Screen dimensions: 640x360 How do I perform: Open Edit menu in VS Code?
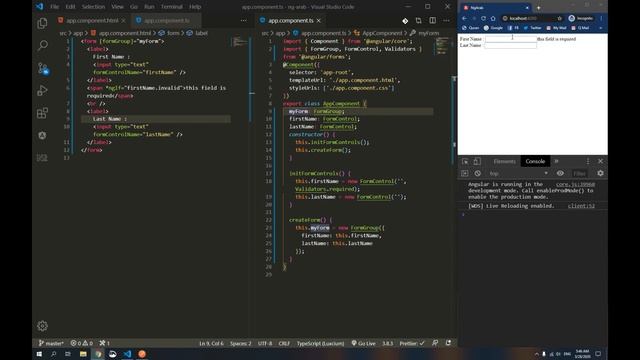(70, 7)
